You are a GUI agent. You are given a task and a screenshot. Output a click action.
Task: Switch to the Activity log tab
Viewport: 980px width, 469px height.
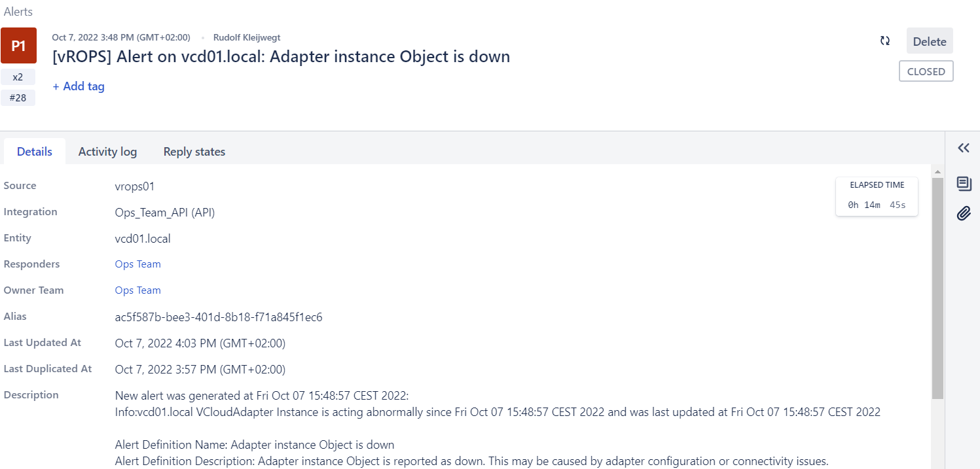tap(107, 151)
